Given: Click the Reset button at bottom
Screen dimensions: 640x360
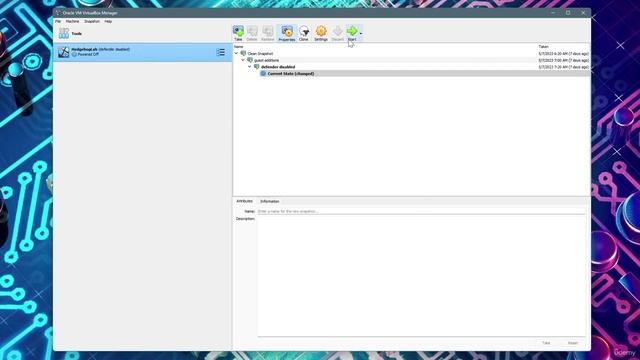Looking at the screenshot, I should click(573, 343).
